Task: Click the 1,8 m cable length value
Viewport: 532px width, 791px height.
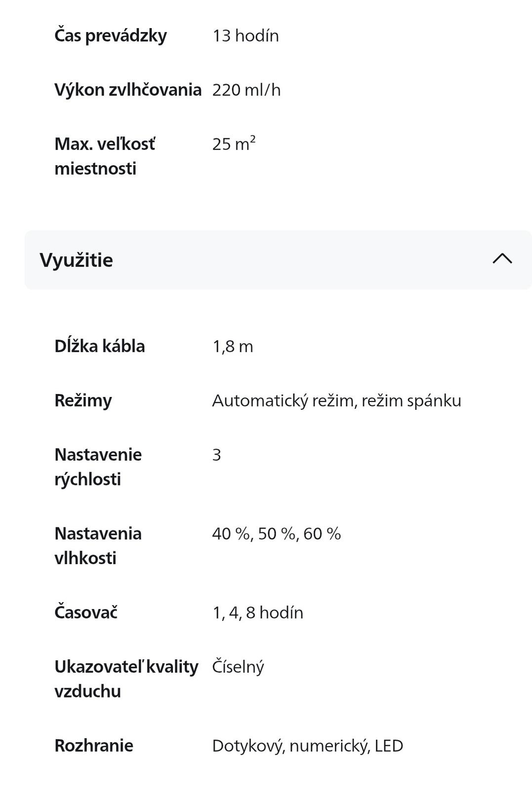Action: [x=233, y=347]
